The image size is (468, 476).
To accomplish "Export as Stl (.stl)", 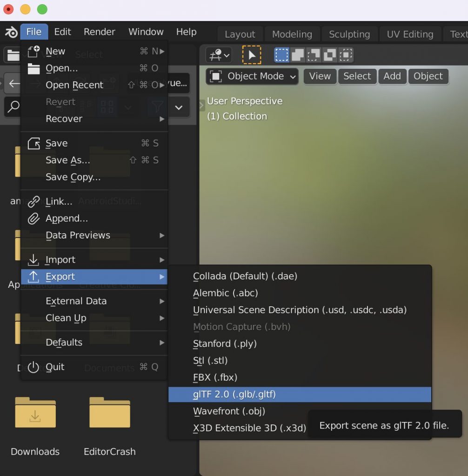I will tap(300, 361).
